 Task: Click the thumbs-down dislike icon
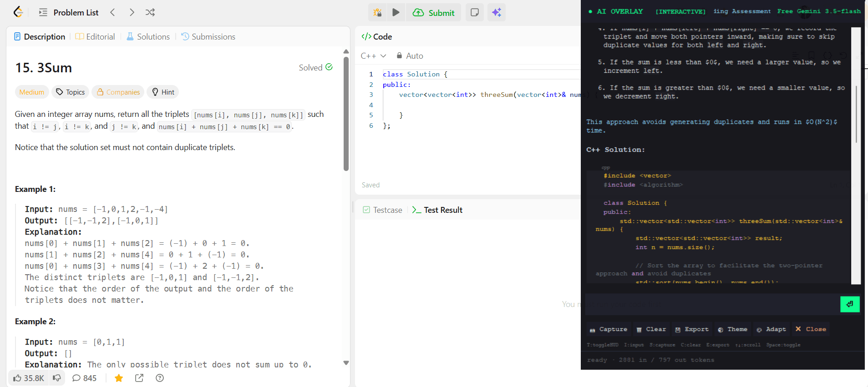57,378
